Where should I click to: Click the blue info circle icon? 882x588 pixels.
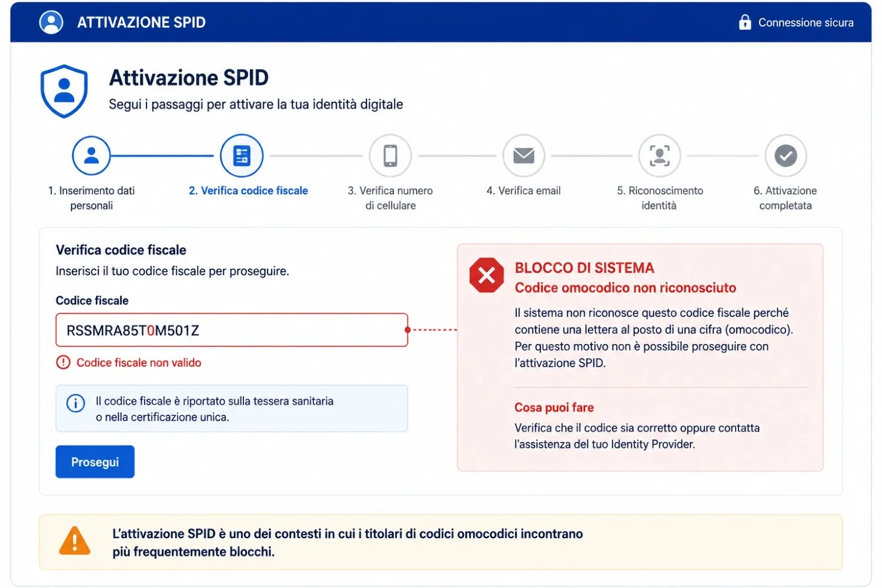pos(75,404)
